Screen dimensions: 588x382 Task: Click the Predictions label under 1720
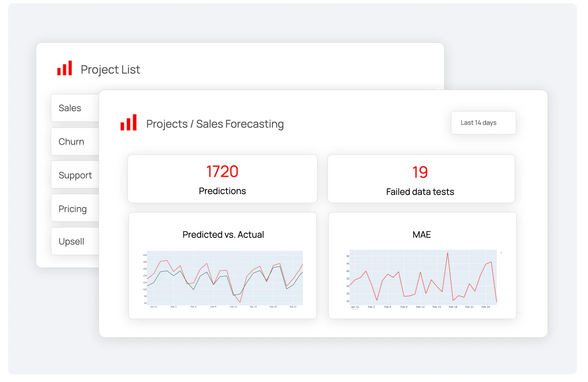coord(222,191)
